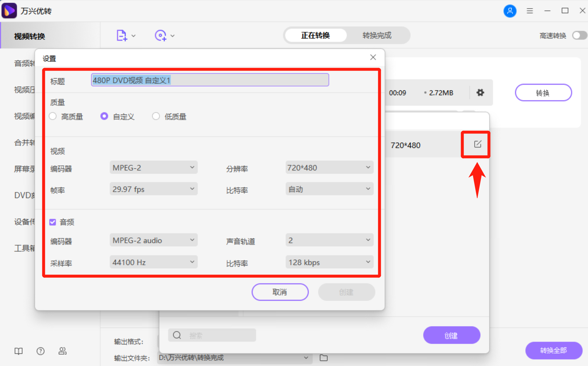Viewport: 588px width, 366px height.
Task: Click the gear settings icon beside 2.72MB
Action: 480,92
